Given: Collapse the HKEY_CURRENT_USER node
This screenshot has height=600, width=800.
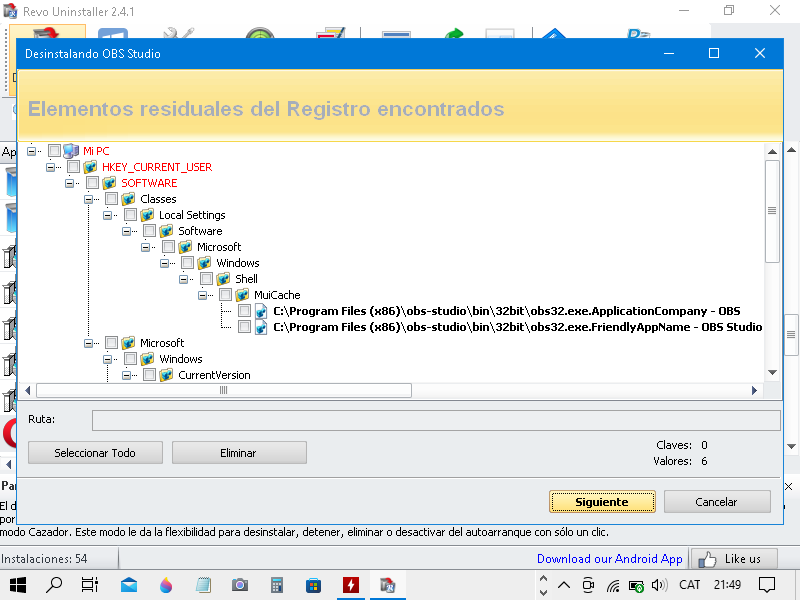Looking at the screenshot, I should (51, 167).
